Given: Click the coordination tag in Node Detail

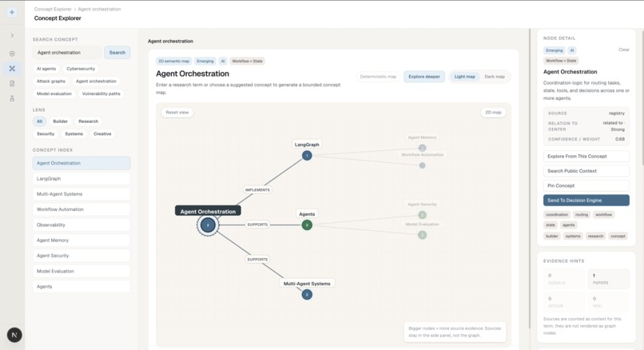Looking at the screenshot, I should pos(557,214).
